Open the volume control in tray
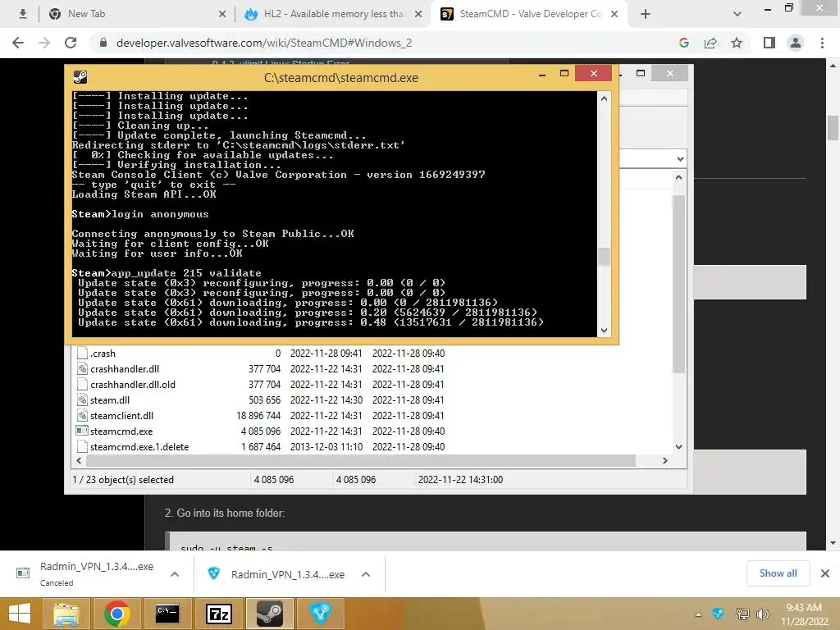Image resolution: width=840 pixels, height=630 pixels. (762, 614)
